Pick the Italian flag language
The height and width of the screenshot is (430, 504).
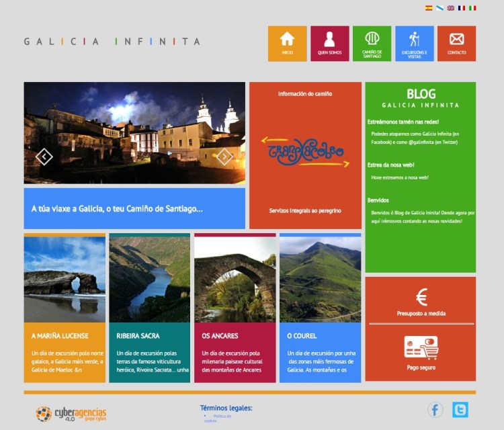click(x=472, y=8)
